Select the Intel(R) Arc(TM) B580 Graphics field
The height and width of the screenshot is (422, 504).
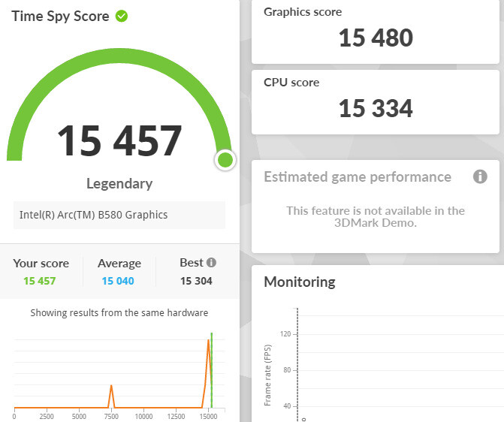pyautogui.click(x=119, y=215)
